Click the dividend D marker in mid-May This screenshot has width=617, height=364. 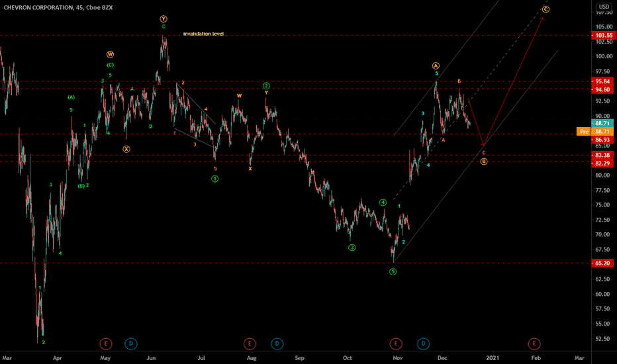pos(131,343)
